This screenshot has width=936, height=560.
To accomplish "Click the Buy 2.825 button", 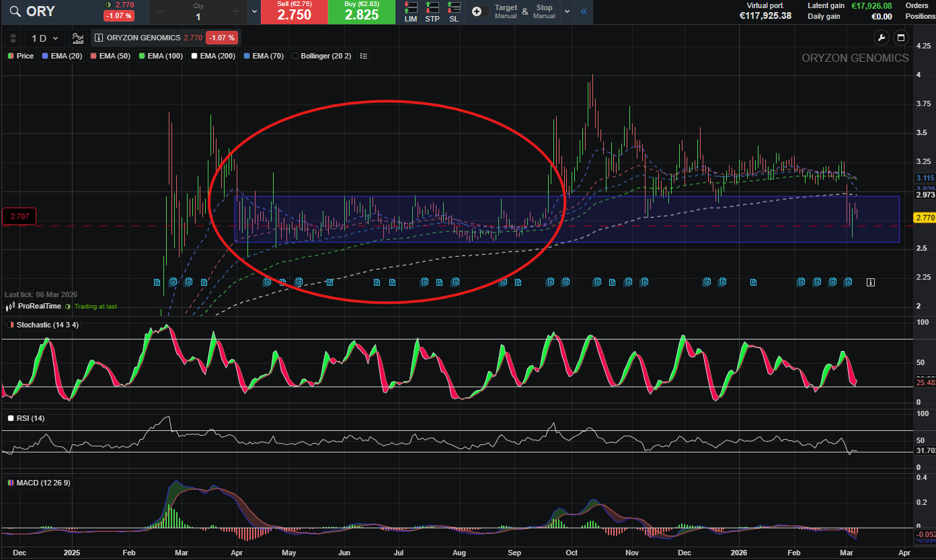I will coord(362,11).
